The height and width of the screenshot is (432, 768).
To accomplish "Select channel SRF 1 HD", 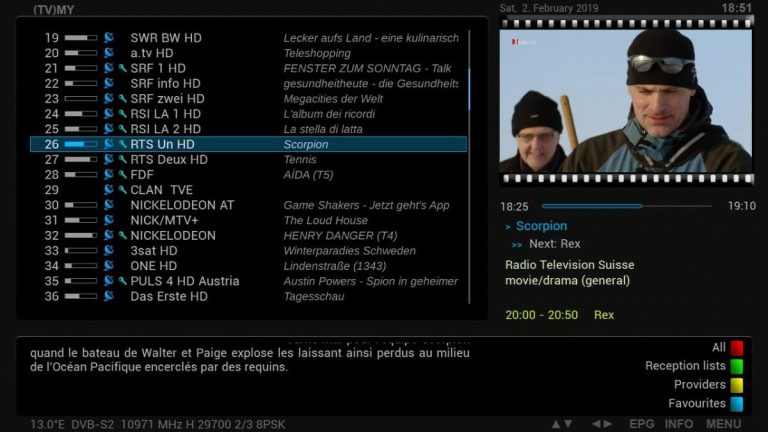I will point(158,68).
